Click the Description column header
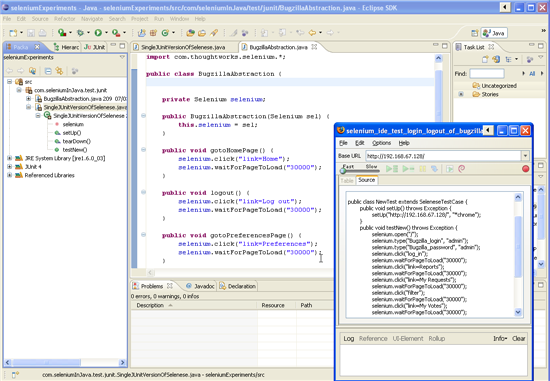Image resolution: width=550 pixels, height=381 pixels. (x=150, y=305)
